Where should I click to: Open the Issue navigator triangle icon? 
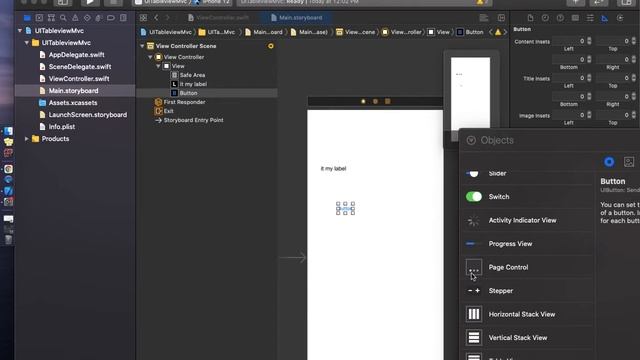click(x=75, y=18)
